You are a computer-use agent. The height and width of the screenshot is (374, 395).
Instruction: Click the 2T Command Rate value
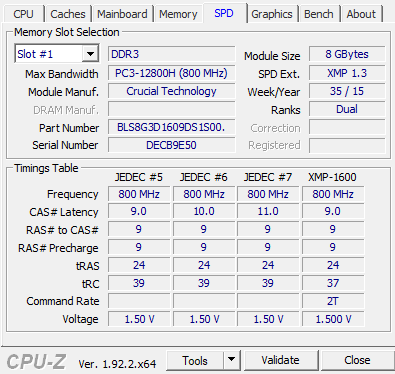click(x=333, y=301)
